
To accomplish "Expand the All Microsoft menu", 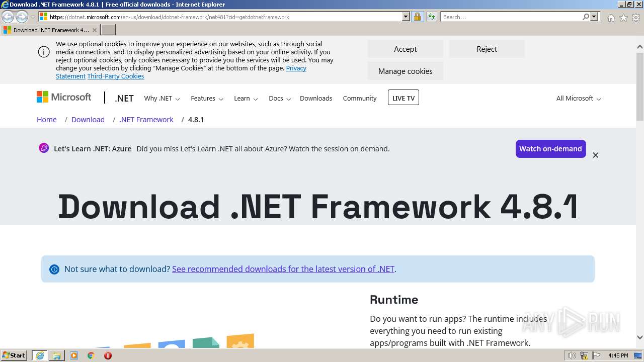I will pos(579,99).
